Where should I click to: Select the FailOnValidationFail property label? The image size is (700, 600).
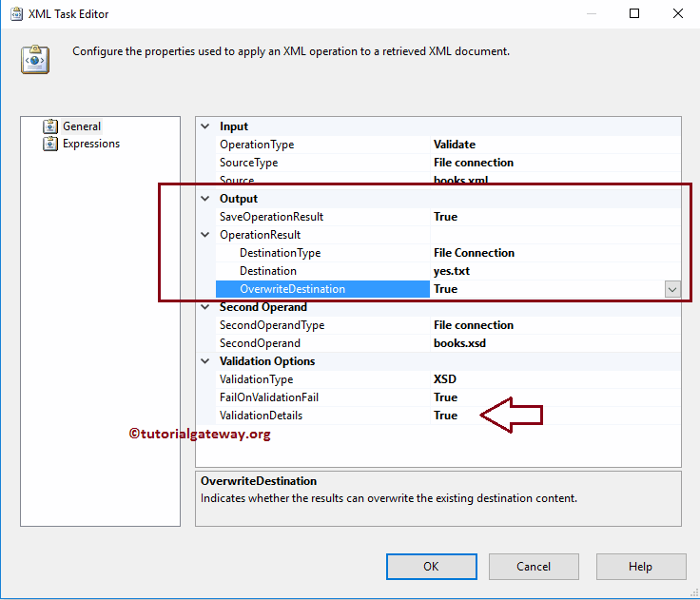tap(269, 397)
